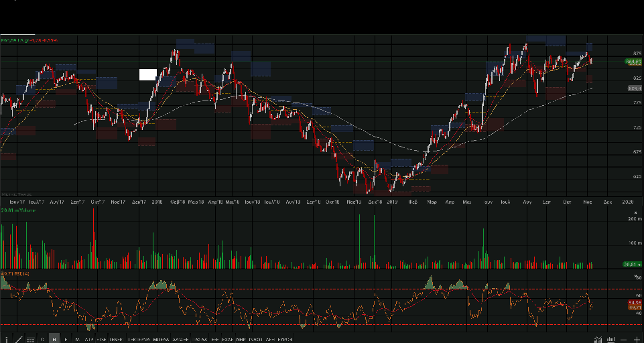Screen dimensions: 644x343
Task: Open the ΓΕΚΤΕΡΝΑ ticker tab
Action: pyautogui.click(x=139, y=339)
